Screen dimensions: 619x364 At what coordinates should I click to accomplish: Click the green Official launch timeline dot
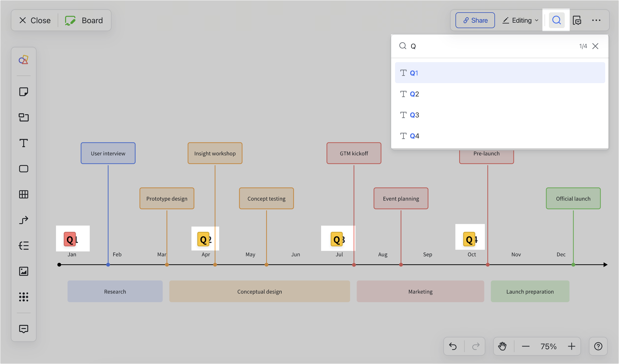(573, 265)
